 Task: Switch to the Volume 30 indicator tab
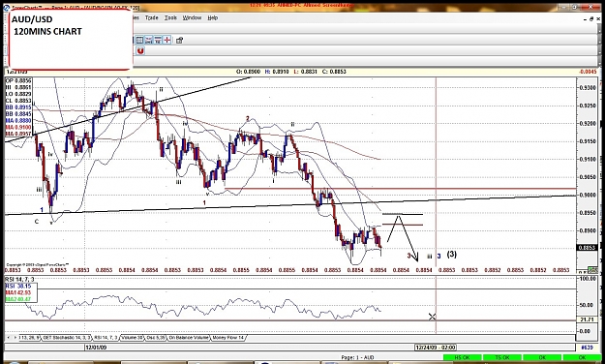pos(132,337)
